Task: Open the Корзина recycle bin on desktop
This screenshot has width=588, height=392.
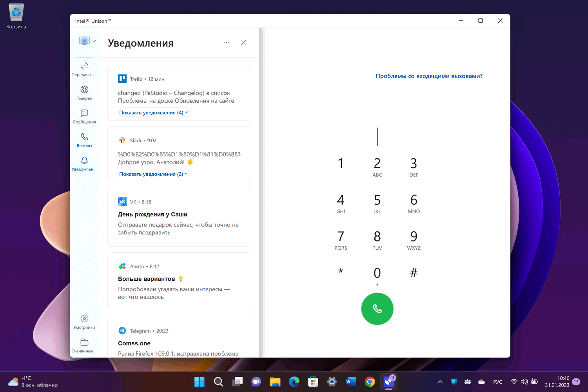Action: (16, 16)
